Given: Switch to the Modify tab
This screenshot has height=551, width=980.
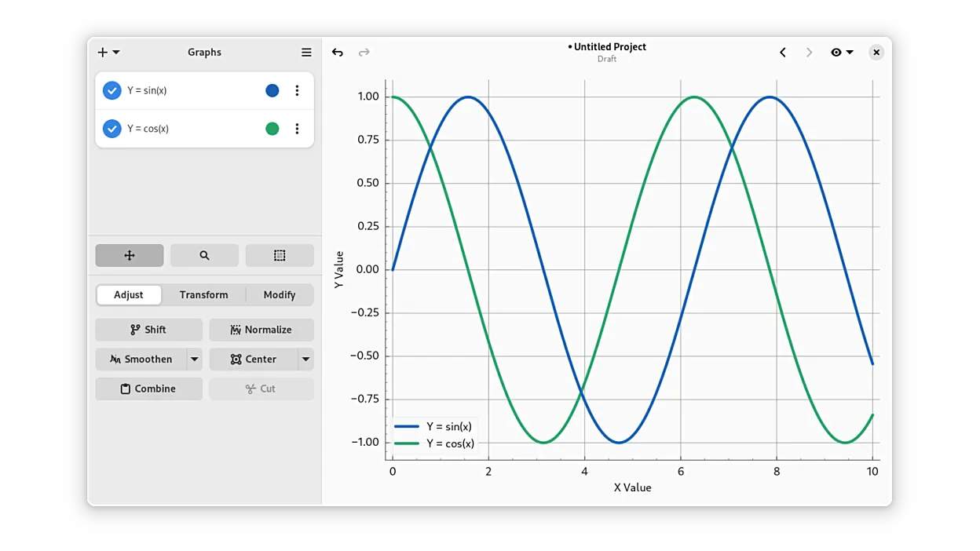Looking at the screenshot, I should tap(280, 294).
